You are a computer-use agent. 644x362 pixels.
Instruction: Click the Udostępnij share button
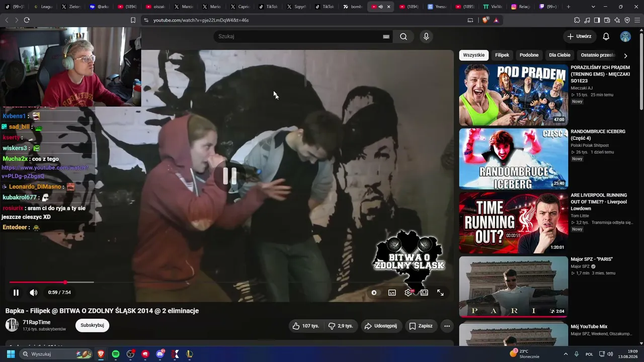381,326
